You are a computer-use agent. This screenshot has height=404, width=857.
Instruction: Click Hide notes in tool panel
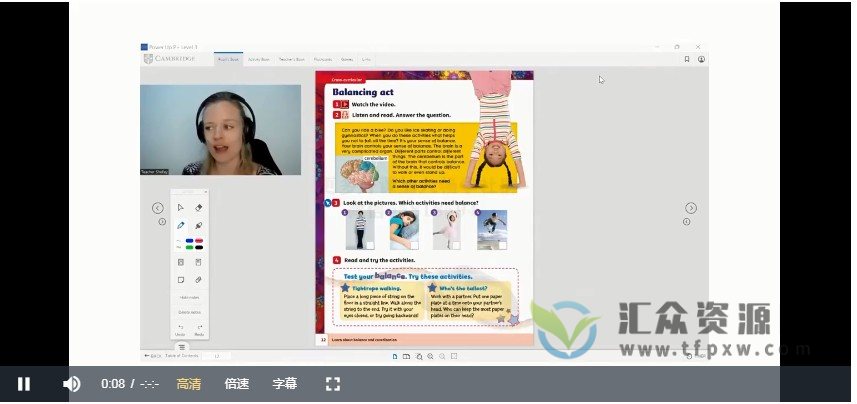[x=189, y=297]
